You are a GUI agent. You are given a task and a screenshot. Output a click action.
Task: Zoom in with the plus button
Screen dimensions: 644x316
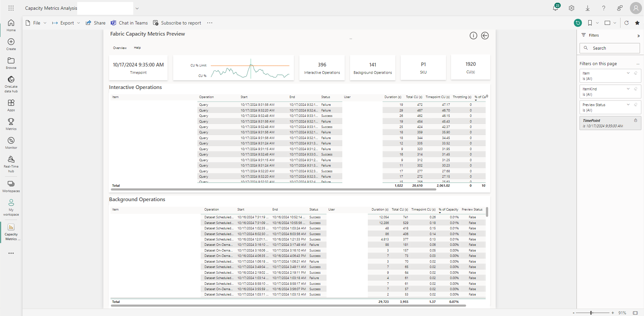click(x=613, y=313)
